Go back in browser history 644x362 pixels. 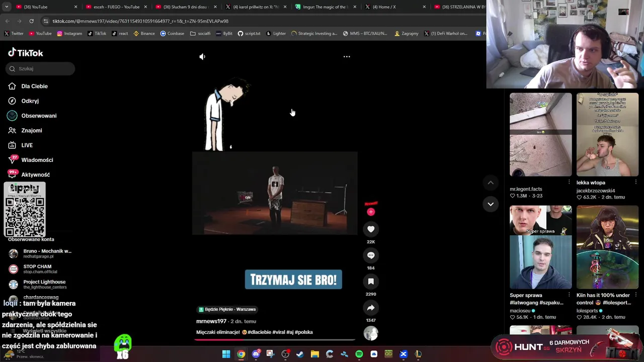coord(7,21)
